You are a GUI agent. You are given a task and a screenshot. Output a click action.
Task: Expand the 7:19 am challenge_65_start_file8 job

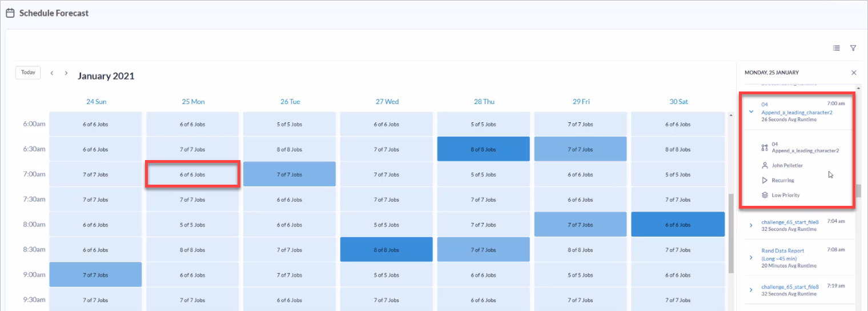click(x=751, y=290)
